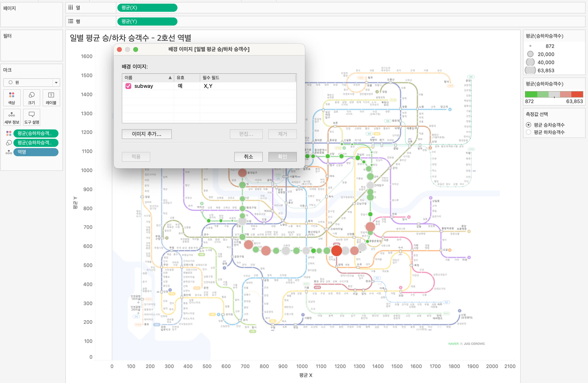Click the size icon beside second 평균(승하차승객 pill

coord(9,143)
